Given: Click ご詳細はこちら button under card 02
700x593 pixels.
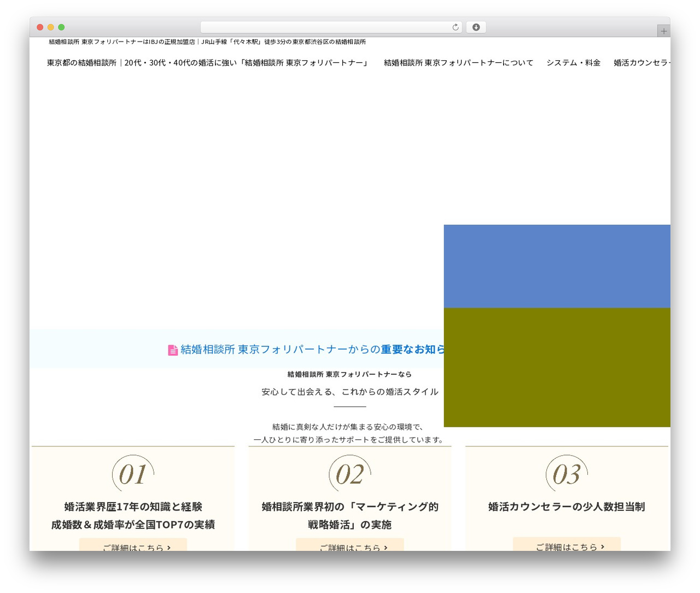Looking at the screenshot, I should click(350, 545).
